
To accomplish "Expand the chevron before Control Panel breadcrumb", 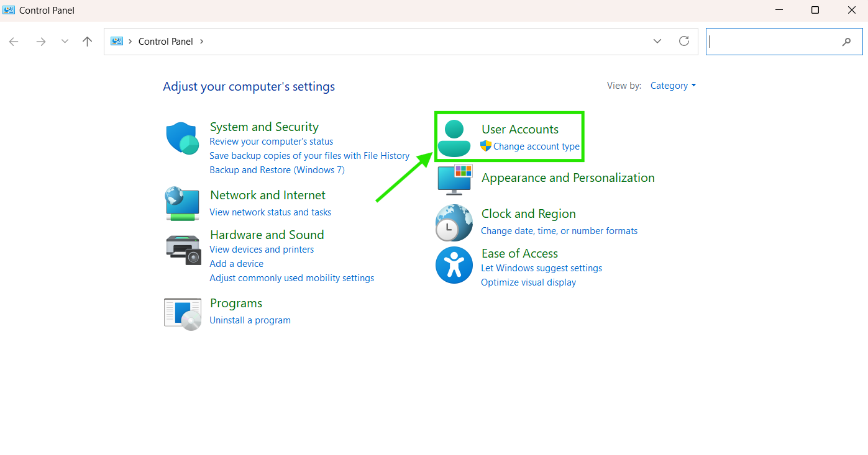I will (x=130, y=42).
